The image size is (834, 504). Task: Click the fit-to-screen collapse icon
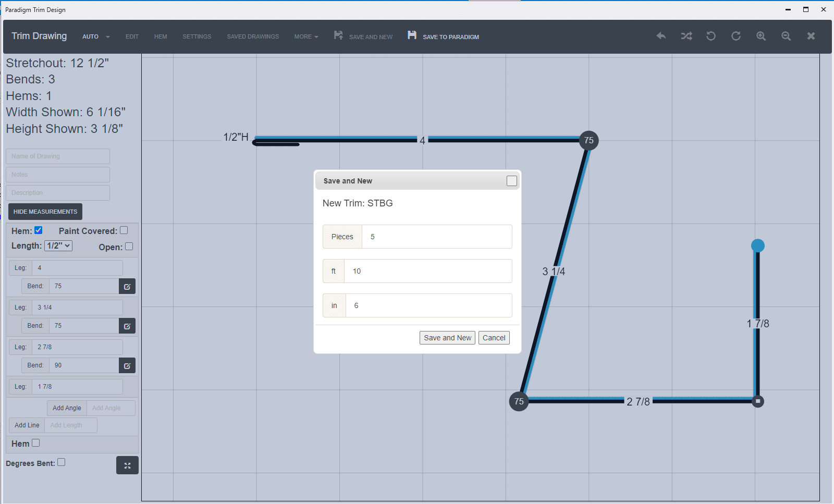[x=127, y=465]
